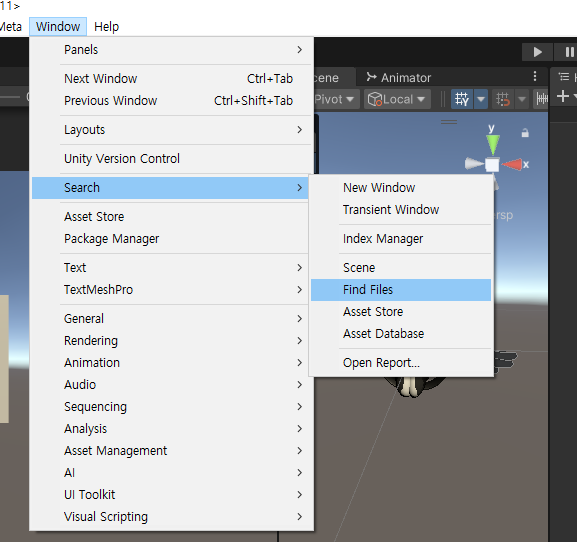Viewport: 577px width, 542px height.
Task: Select Next Window
Action: point(170,78)
